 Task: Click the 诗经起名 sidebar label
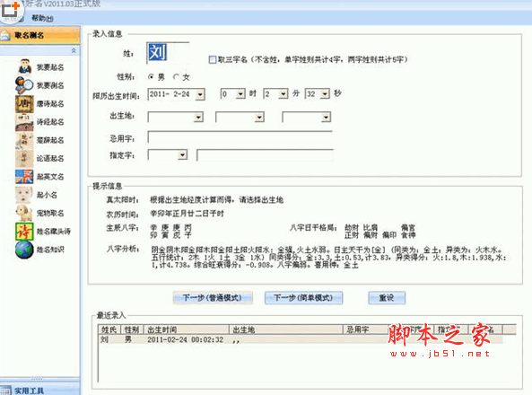click(50, 122)
